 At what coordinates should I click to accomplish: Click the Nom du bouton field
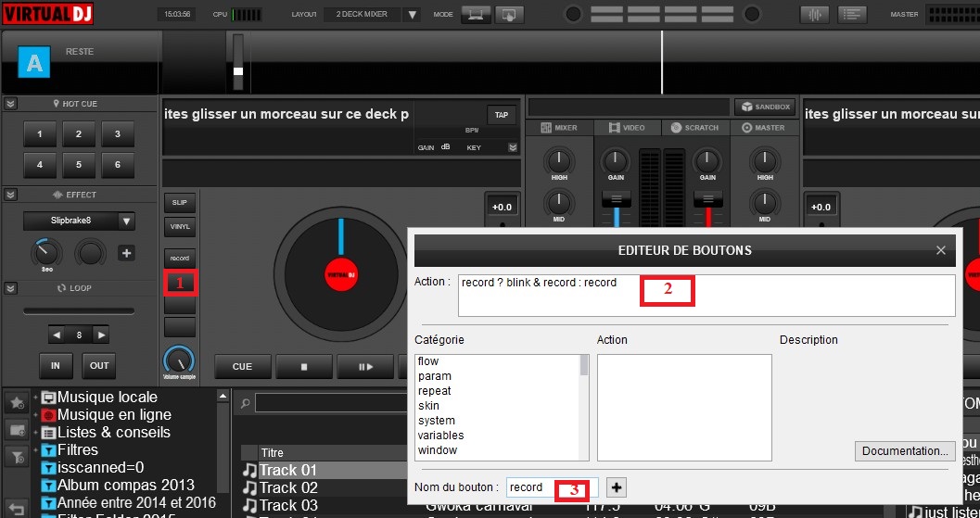(553, 487)
